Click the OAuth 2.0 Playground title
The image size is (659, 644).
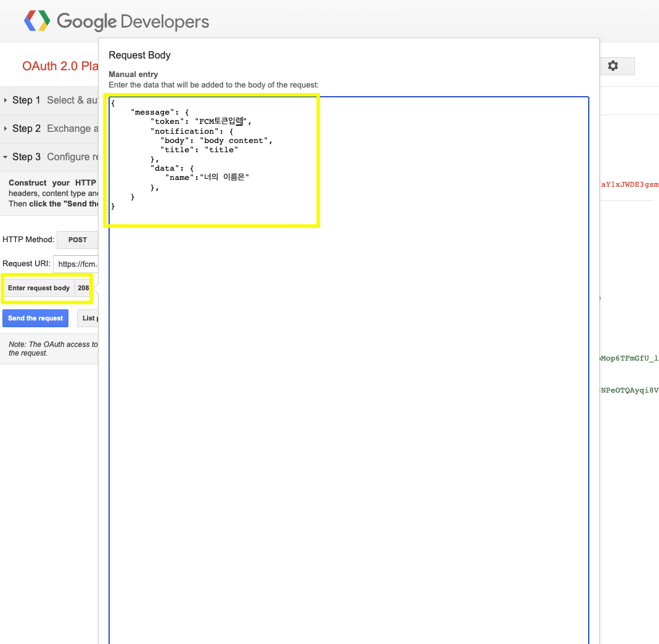[60, 66]
